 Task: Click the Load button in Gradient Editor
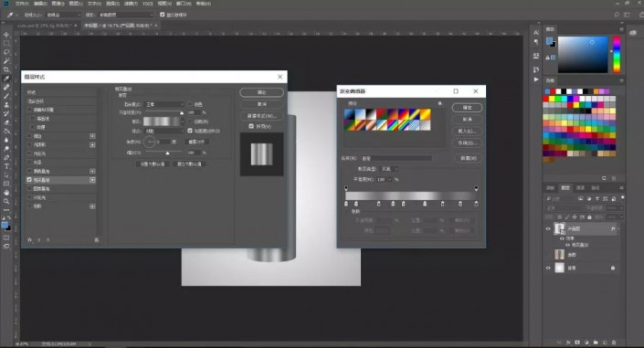[x=467, y=131]
